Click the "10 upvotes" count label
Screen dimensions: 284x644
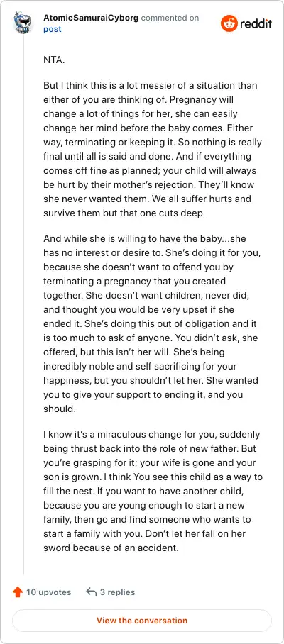(48, 592)
